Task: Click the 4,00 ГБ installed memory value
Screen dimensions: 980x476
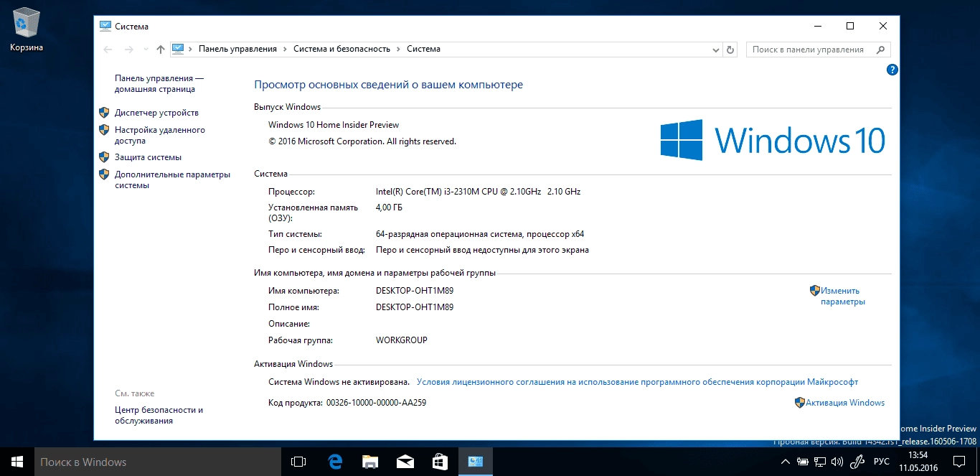Action: (389, 207)
